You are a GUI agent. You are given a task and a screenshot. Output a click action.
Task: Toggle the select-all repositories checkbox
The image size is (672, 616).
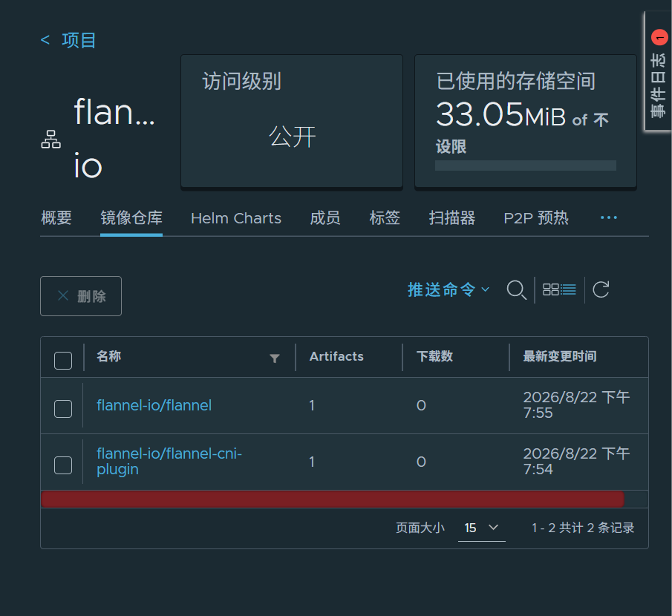point(63,360)
